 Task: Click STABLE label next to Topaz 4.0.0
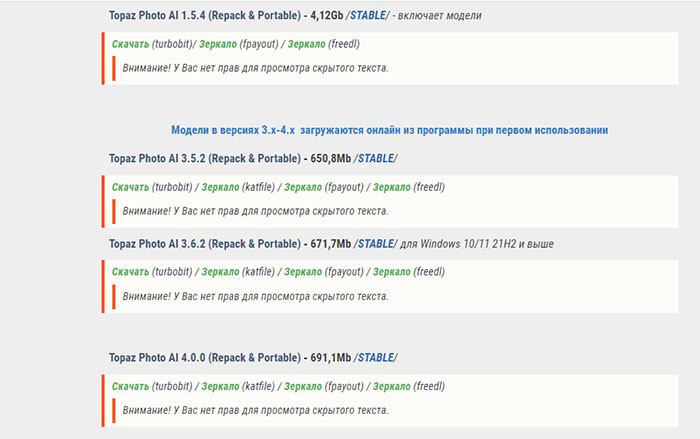click(x=376, y=357)
